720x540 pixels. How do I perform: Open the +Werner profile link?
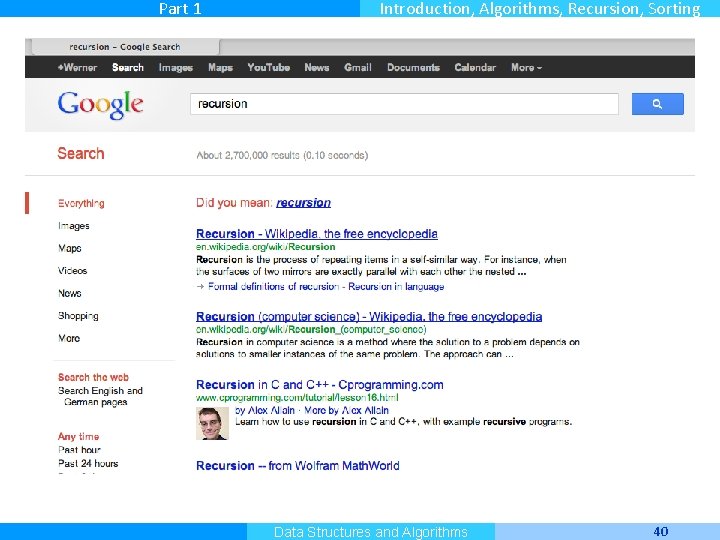[77, 68]
